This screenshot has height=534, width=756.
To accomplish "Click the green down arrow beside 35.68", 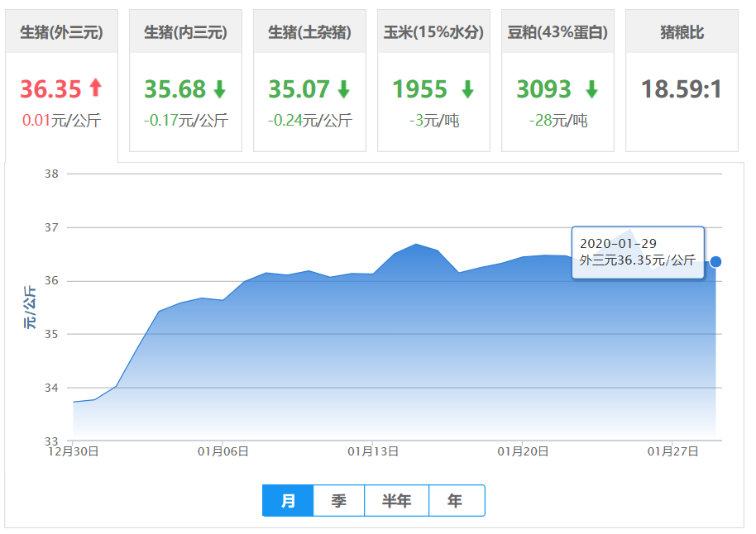I will tap(219, 88).
